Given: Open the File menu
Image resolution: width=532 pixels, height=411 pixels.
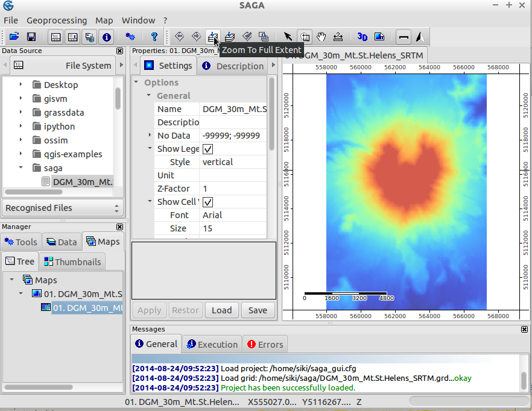Looking at the screenshot, I should pos(11,20).
